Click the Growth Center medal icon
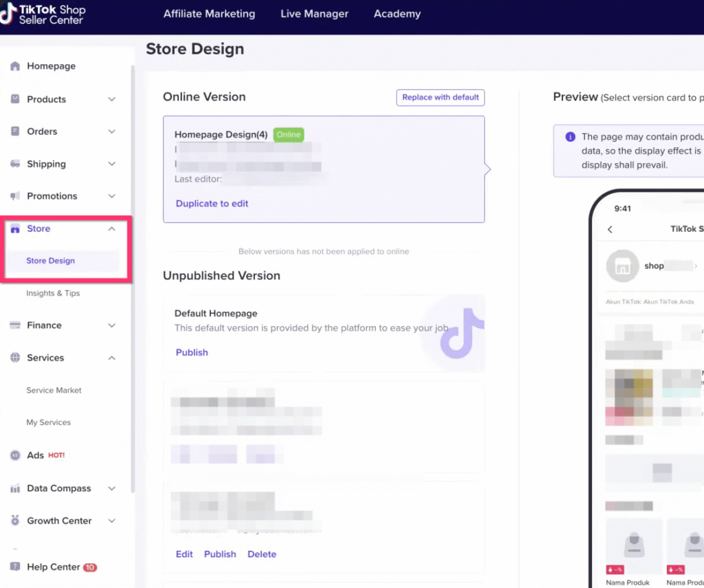This screenshot has width=704, height=588. point(15,520)
